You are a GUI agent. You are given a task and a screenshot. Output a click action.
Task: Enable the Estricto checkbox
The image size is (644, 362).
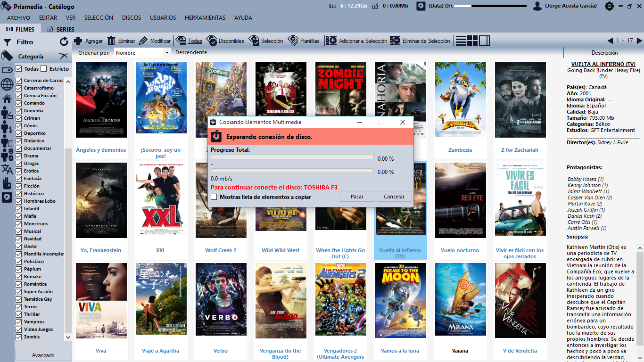point(44,69)
